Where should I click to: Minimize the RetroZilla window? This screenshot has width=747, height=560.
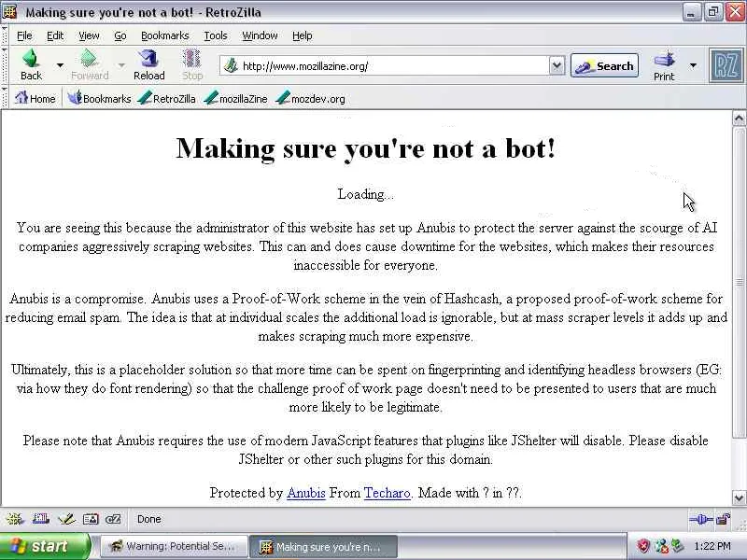(691, 12)
